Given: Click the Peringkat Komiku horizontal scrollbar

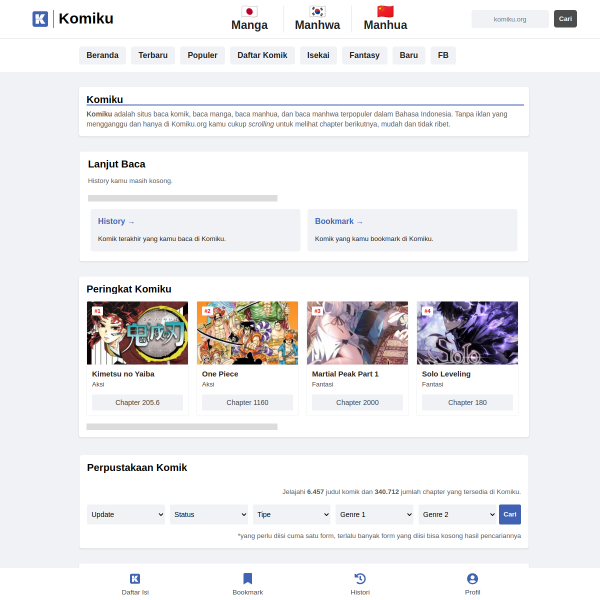Looking at the screenshot, I should point(182,427).
